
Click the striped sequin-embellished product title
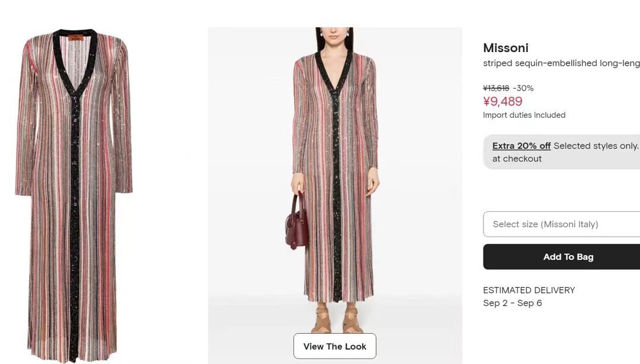(561, 63)
